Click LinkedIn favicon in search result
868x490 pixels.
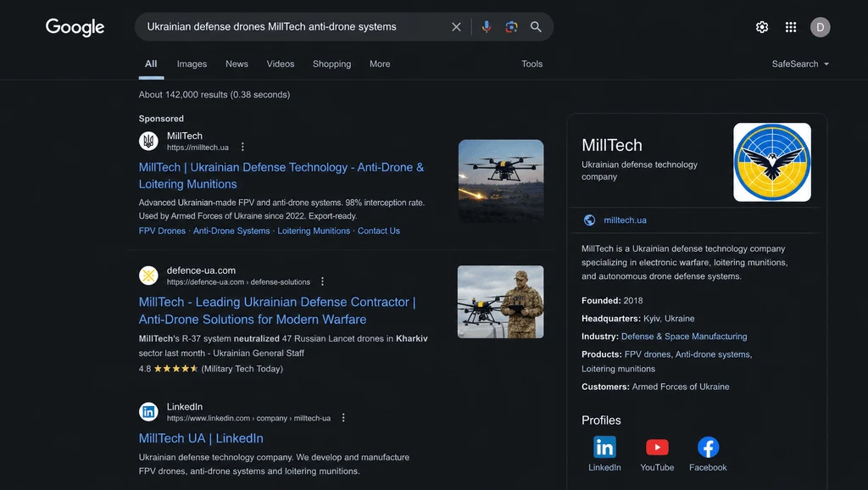coord(148,411)
